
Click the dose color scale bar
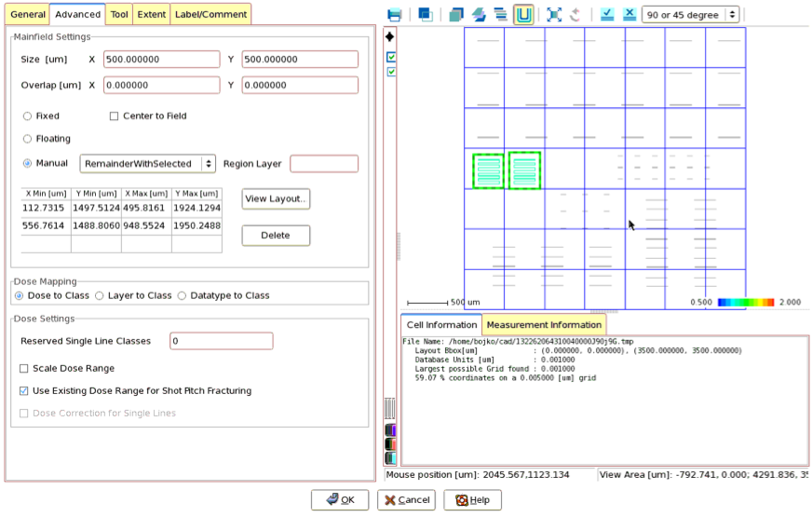click(x=746, y=302)
